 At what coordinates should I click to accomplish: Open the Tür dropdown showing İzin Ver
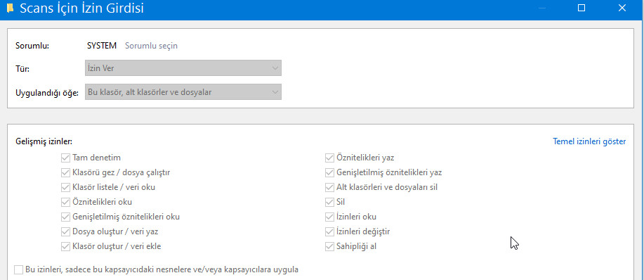[183, 68]
